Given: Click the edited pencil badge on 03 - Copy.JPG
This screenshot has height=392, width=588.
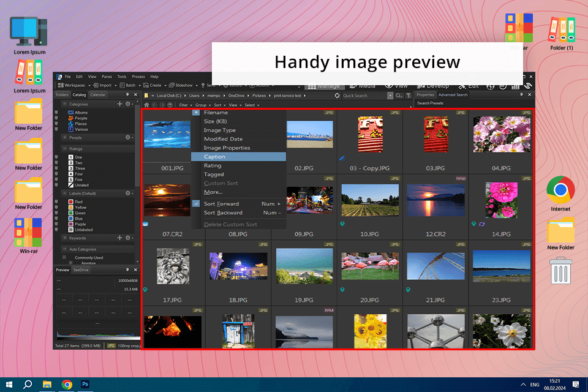Looking at the screenshot, I should [x=342, y=157].
